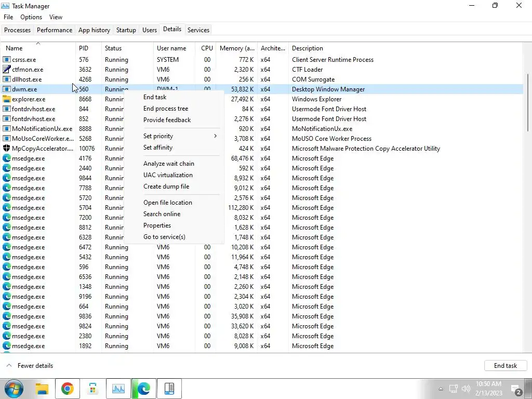Click the volume speaker tray icon
The image size is (532, 399).
tap(466, 389)
